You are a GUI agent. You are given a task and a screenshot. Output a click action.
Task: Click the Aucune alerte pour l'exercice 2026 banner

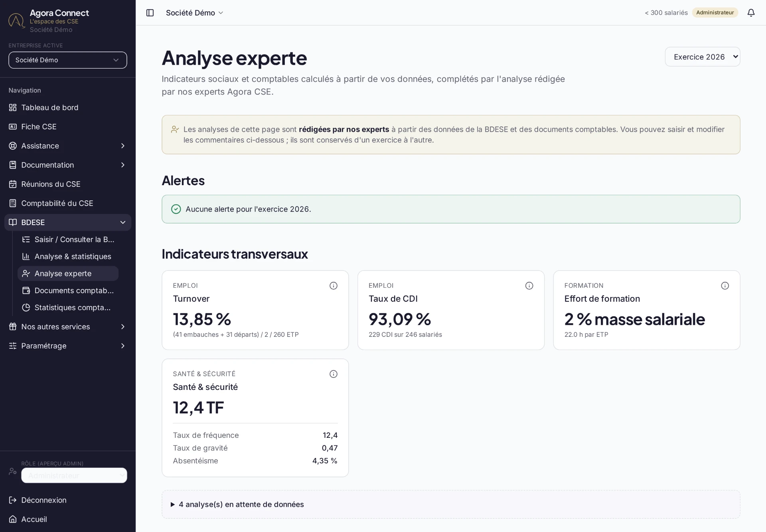pyautogui.click(x=451, y=209)
